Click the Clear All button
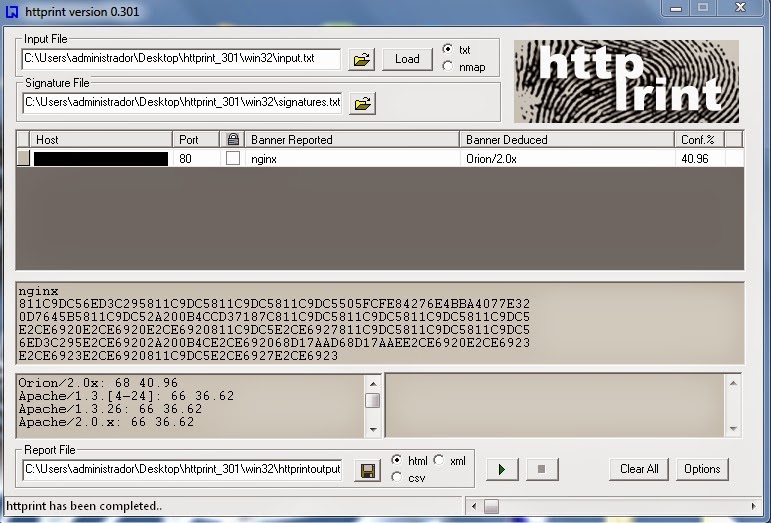This screenshot has width=771, height=523. point(639,469)
